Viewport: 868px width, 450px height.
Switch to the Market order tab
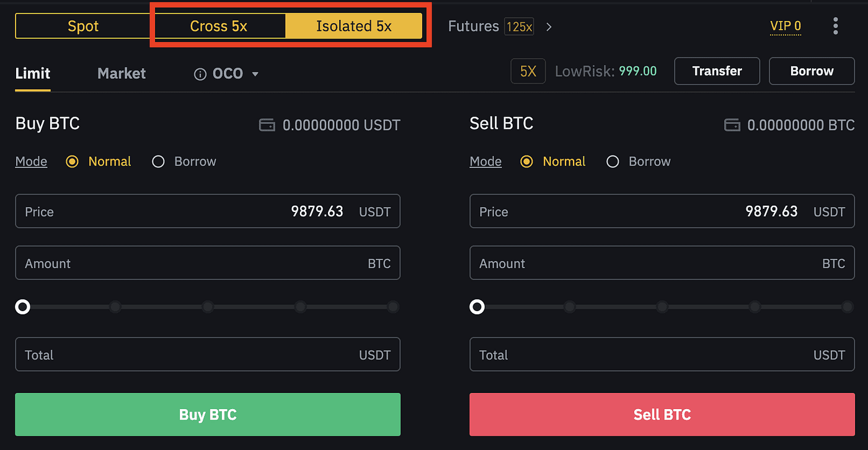point(121,73)
